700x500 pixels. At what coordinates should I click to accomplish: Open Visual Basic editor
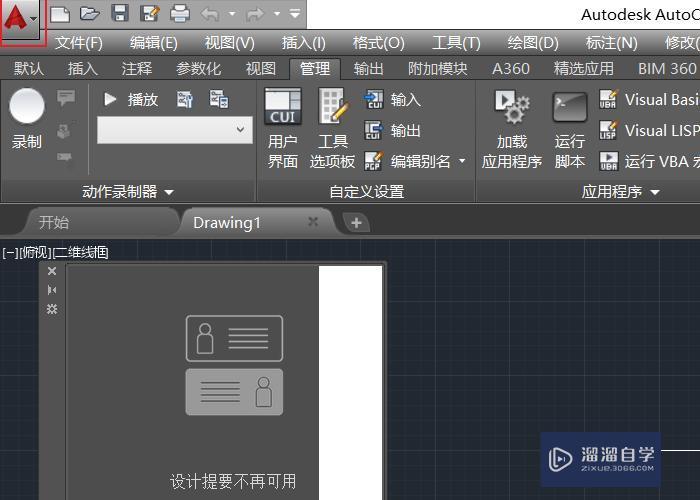[x=649, y=100]
